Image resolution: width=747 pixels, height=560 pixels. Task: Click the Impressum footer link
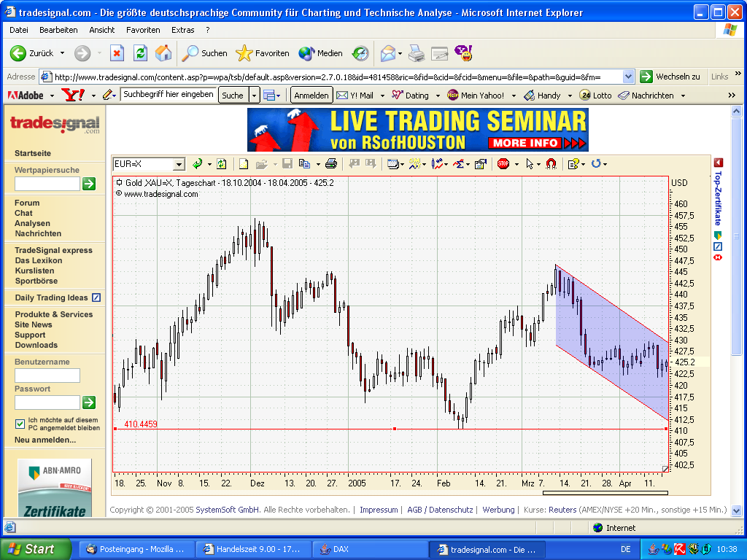click(x=379, y=510)
